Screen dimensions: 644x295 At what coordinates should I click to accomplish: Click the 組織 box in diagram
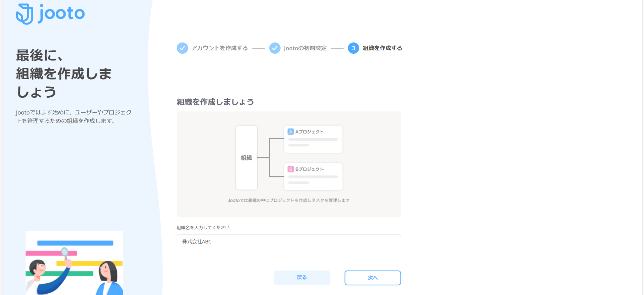pos(247,157)
